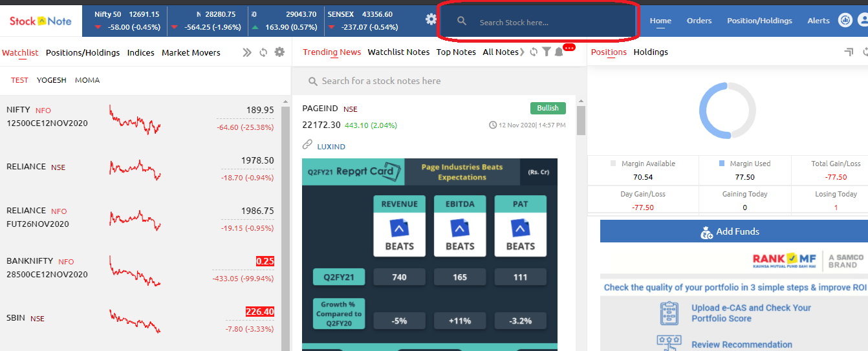868x351 pixels.
Task: Select Holdings tab in right panel
Action: pyautogui.click(x=651, y=52)
